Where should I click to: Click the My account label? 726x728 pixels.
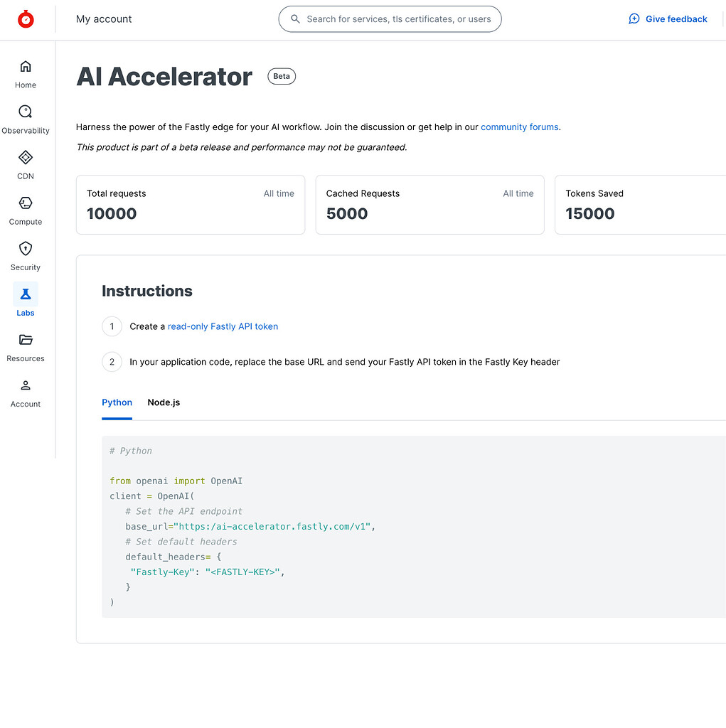(x=104, y=19)
